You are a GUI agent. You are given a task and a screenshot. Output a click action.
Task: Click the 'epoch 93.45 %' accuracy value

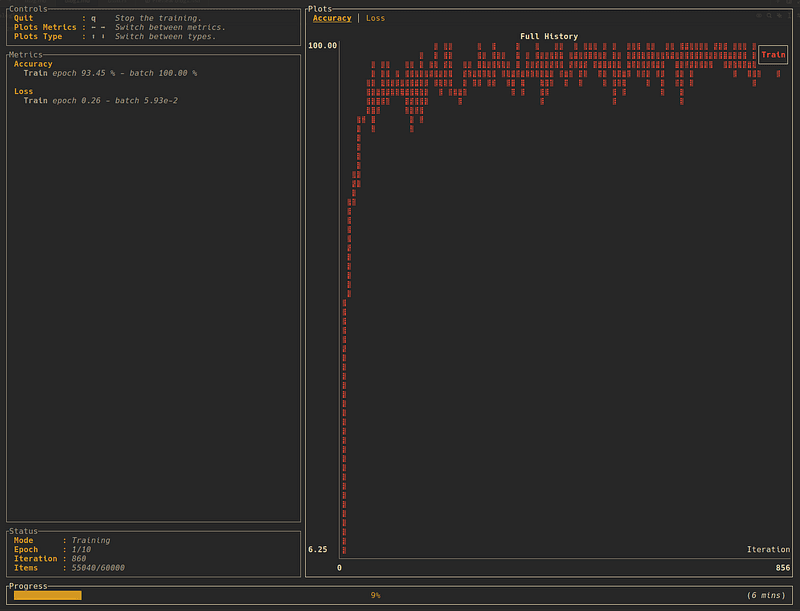pyautogui.click(x=84, y=73)
